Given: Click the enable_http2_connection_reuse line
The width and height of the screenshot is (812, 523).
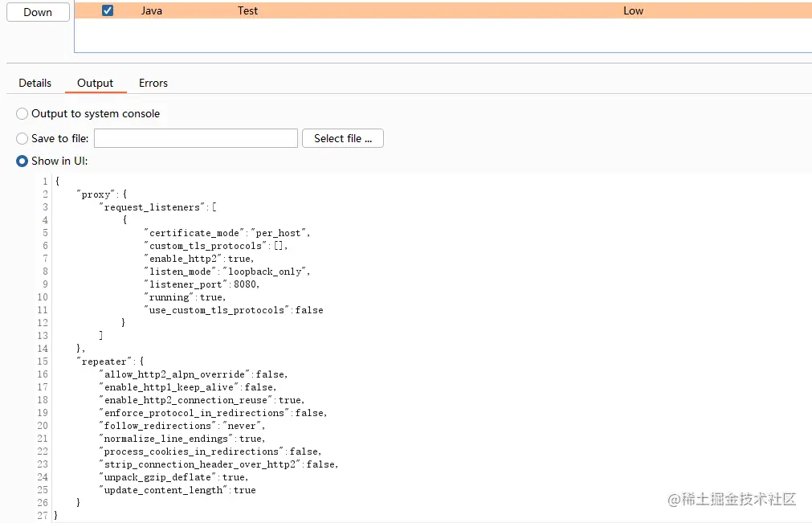Looking at the screenshot, I should tap(202, 400).
